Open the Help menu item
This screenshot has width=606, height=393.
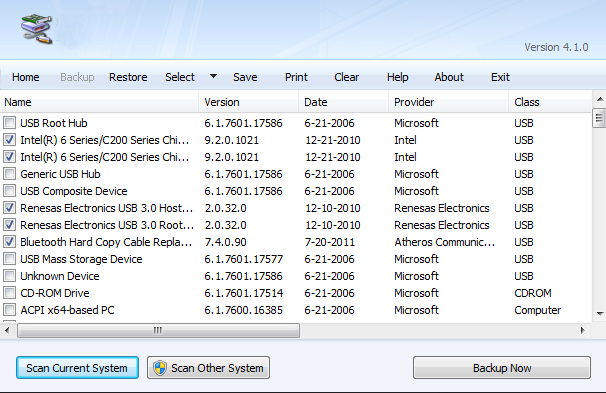point(397,77)
